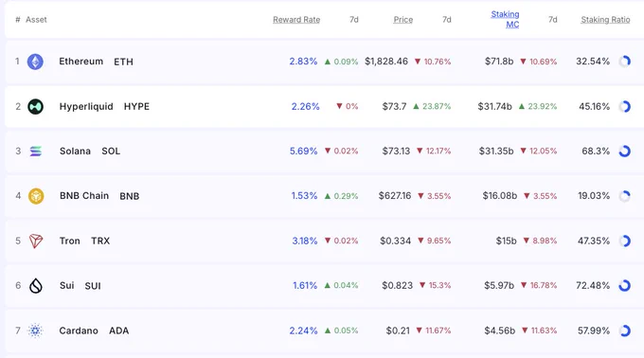Click the Cardano logo icon
Screen dimensions: 644x358
[35, 331]
